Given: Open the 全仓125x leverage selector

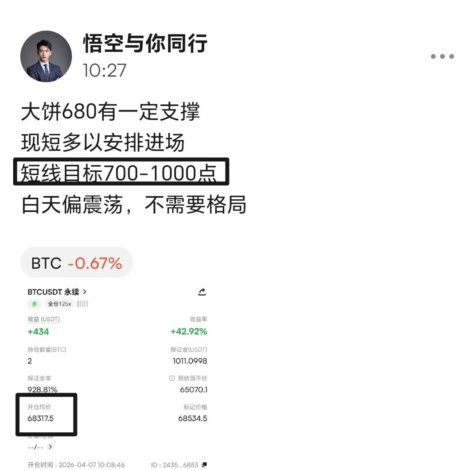Looking at the screenshot, I should (60, 304).
